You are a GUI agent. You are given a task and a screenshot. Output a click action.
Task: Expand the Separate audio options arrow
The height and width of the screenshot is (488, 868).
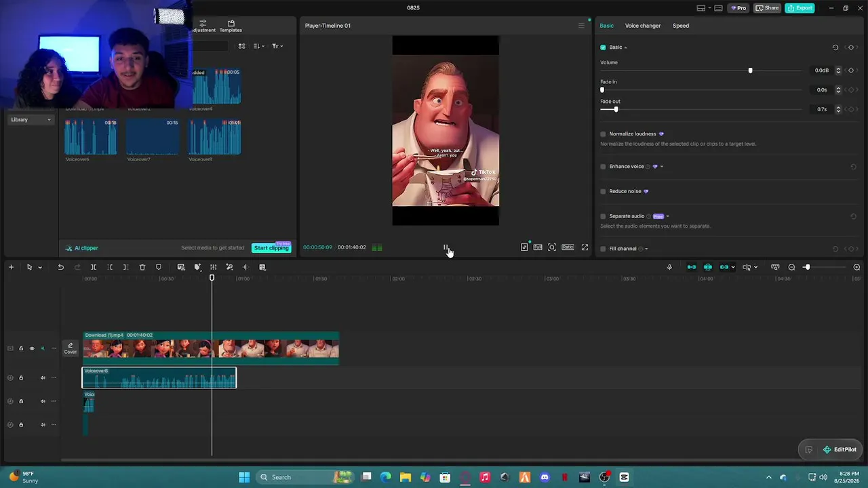click(667, 216)
